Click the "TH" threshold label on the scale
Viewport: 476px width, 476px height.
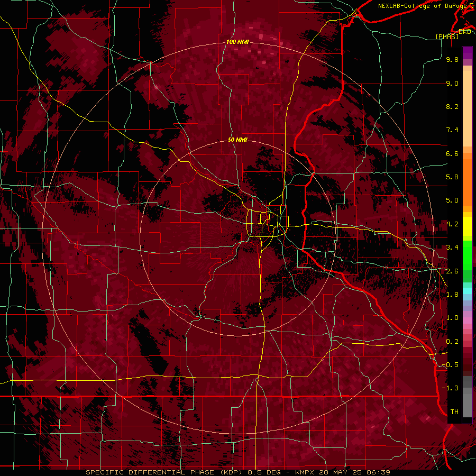(454, 412)
